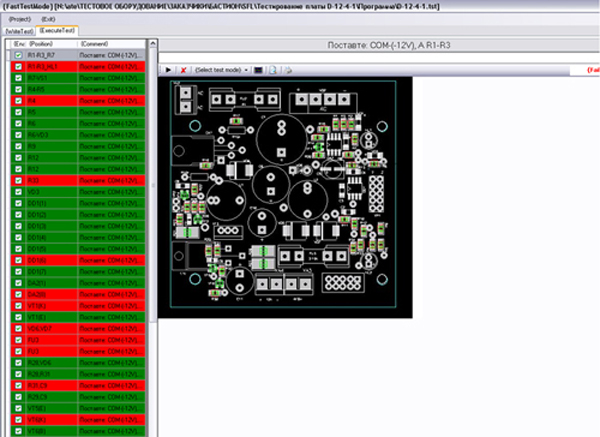This screenshot has height=437, width=600.
Task: Toggle the checkbox for failed row R4
Action: pyautogui.click(x=18, y=101)
